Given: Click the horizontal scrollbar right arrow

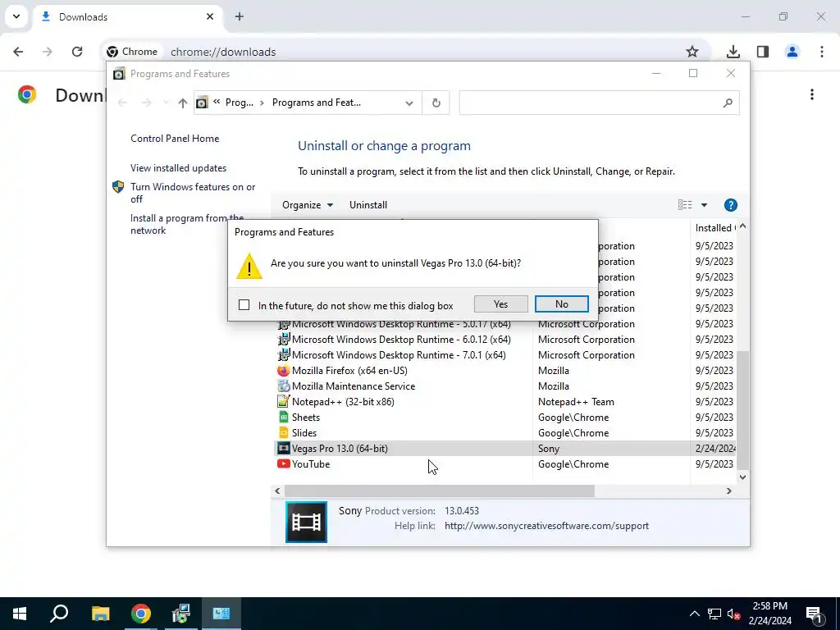Looking at the screenshot, I should 728,491.
